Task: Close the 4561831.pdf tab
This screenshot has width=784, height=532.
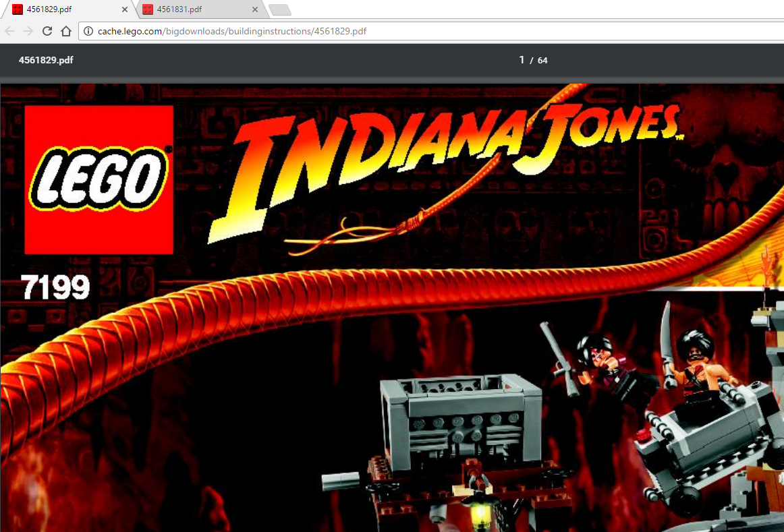Action: 255,9
